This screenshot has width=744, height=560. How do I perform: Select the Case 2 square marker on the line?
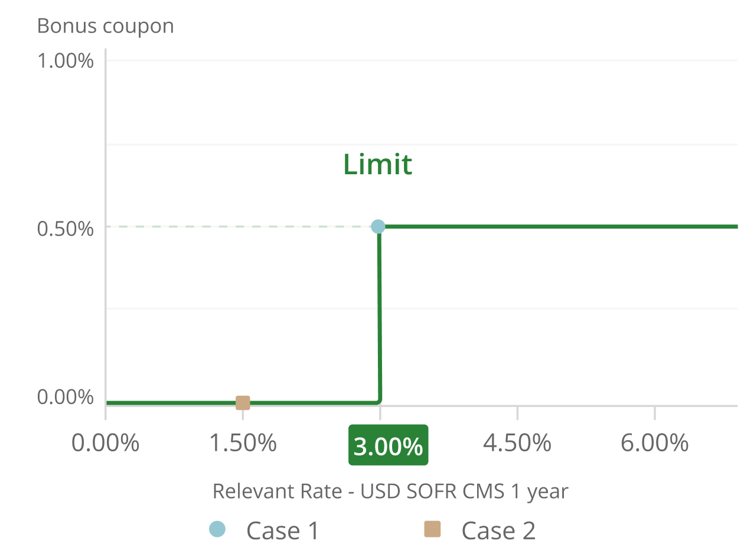pyautogui.click(x=243, y=403)
